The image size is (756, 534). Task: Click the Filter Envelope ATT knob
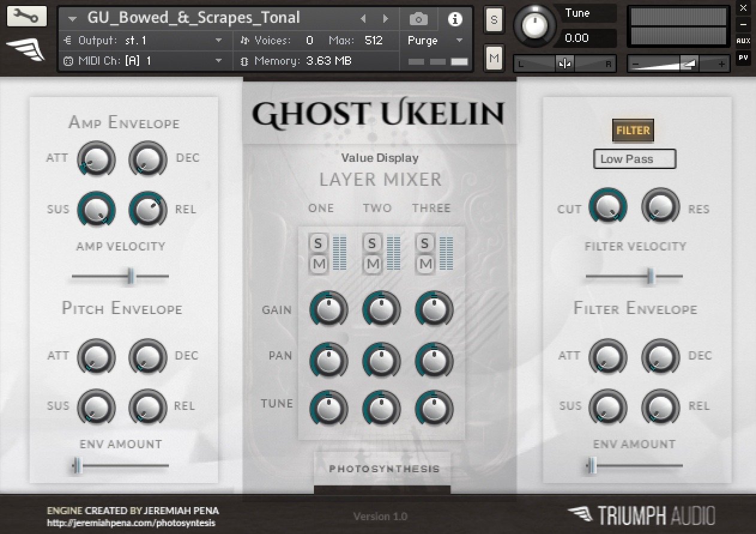tap(608, 358)
